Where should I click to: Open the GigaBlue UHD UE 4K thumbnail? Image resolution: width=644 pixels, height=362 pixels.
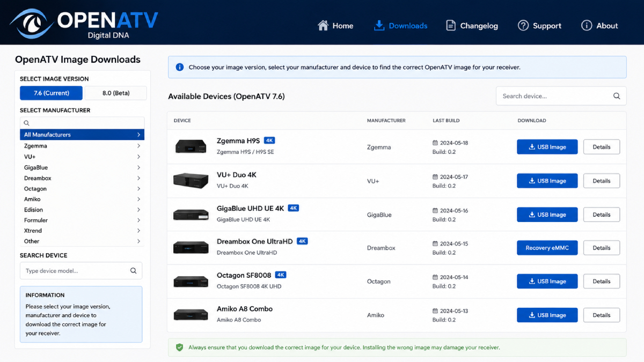[x=191, y=215]
